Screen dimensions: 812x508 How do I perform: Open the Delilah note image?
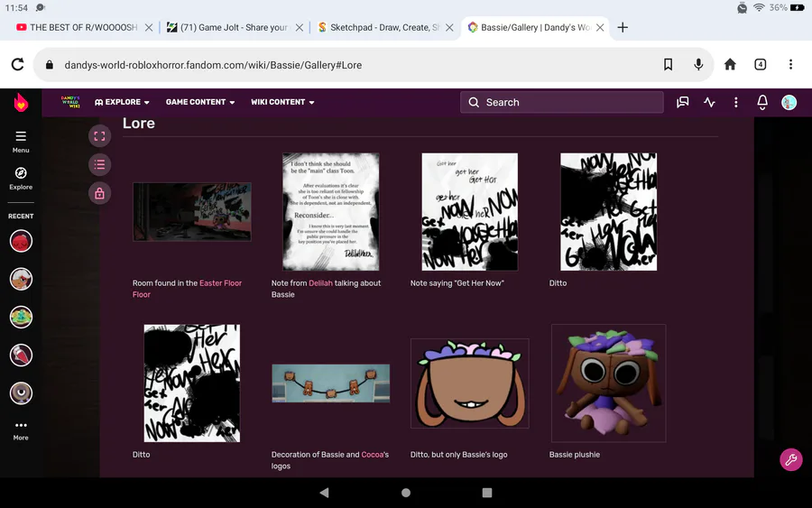[331, 212]
